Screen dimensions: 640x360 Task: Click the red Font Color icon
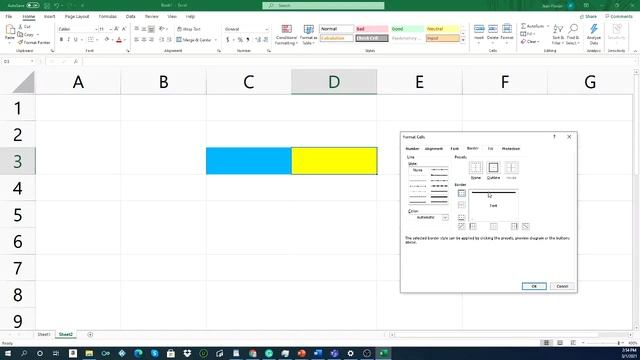pyautogui.click(x=119, y=40)
